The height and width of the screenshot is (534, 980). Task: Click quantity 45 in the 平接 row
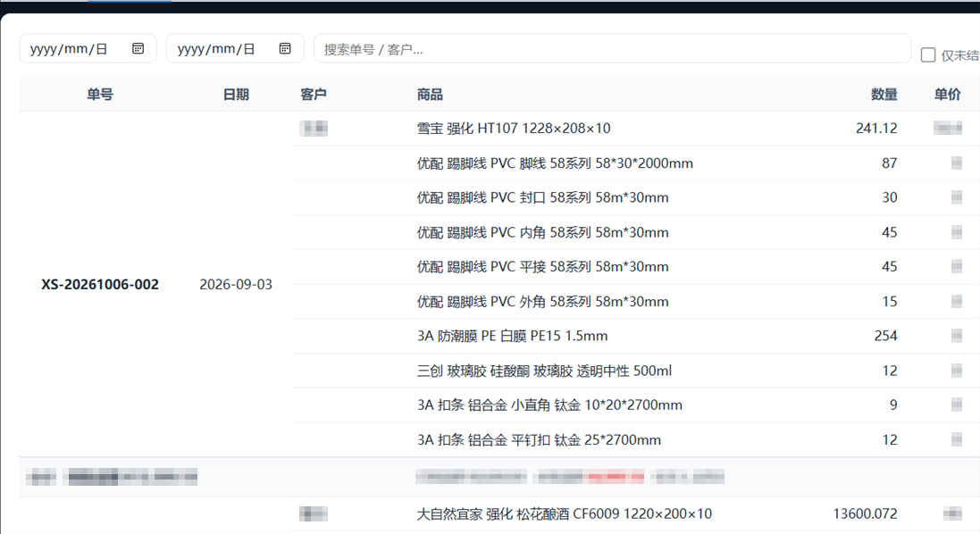pyautogui.click(x=890, y=267)
